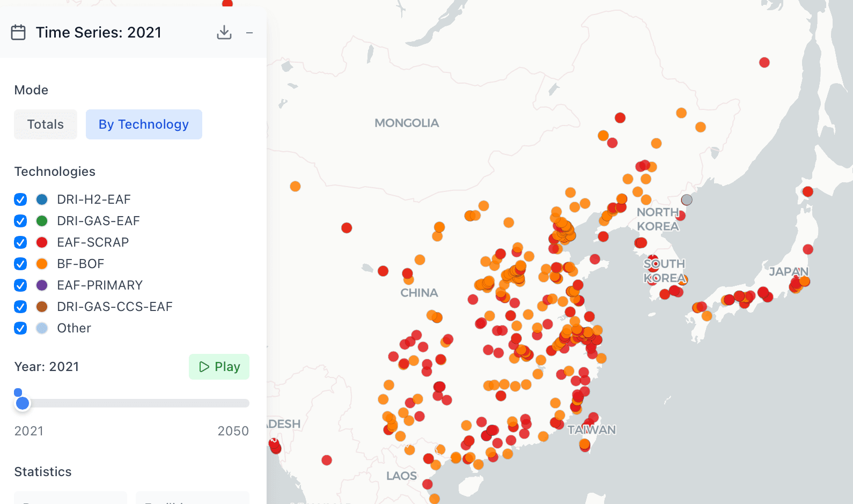Click the red EAF-SCRAP color dot
853x504 pixels.
(x=42, y=242)
